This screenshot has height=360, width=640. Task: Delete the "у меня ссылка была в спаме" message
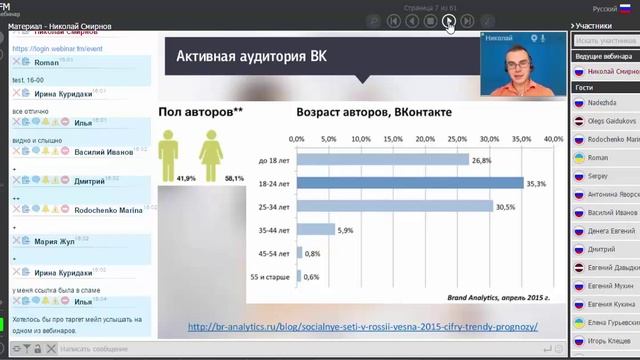[16, 272]
